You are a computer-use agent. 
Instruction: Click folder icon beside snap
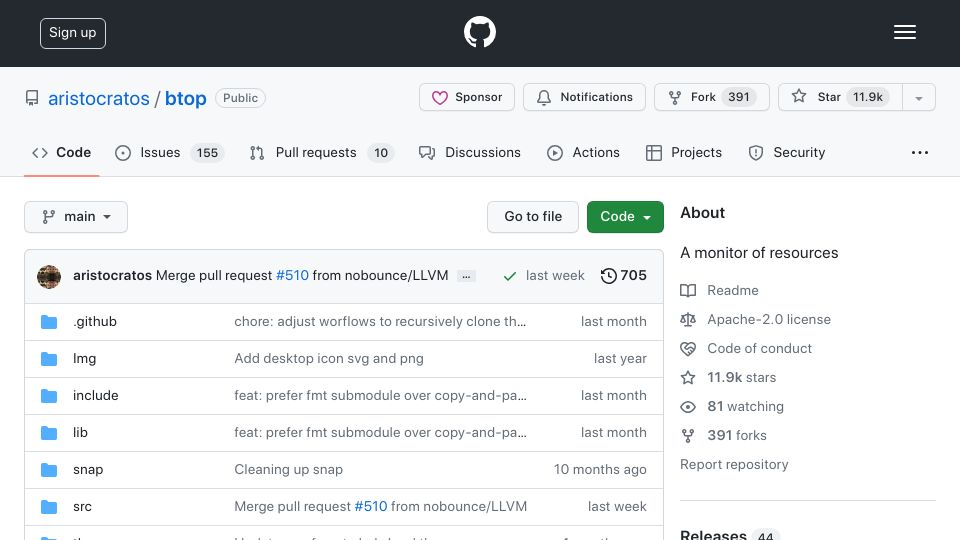point(49,470)
